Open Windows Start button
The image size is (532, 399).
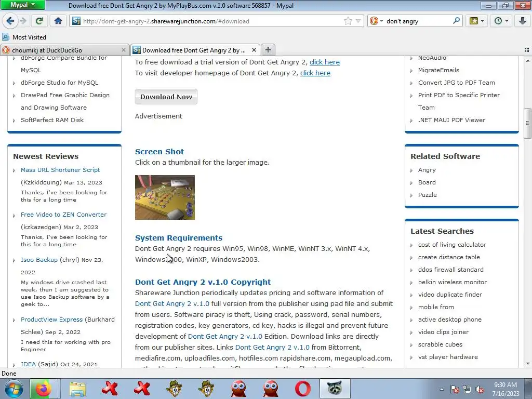pos(14,389)
